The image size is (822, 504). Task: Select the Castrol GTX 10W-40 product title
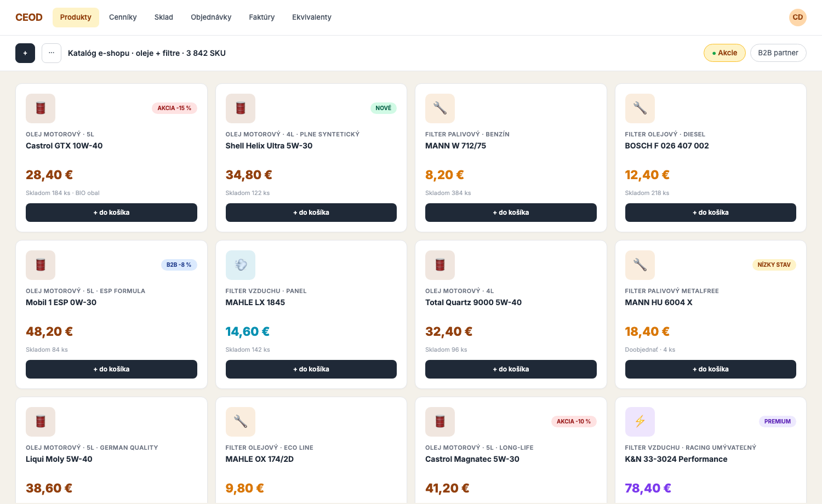(64, 146)
